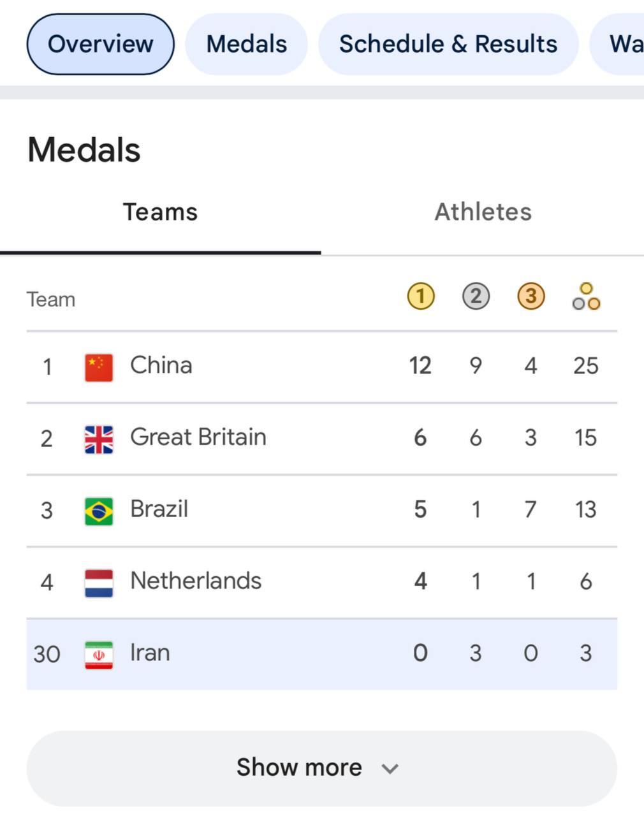Screen dimensions: 644x816
Task: Expand the list with Show more
Action: [x=321, y=768]
